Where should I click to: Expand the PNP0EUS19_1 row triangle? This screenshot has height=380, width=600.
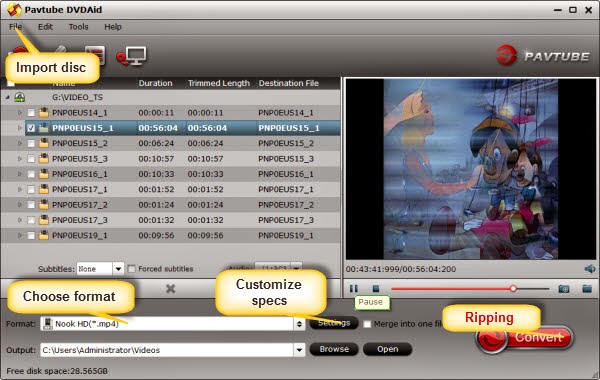point(20,235)
